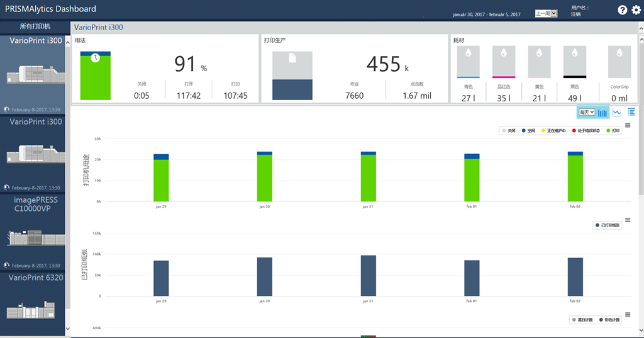Toggle 关闭 legend series
The height and width of the screenshot is (338, 644).
tap(509, 131)
